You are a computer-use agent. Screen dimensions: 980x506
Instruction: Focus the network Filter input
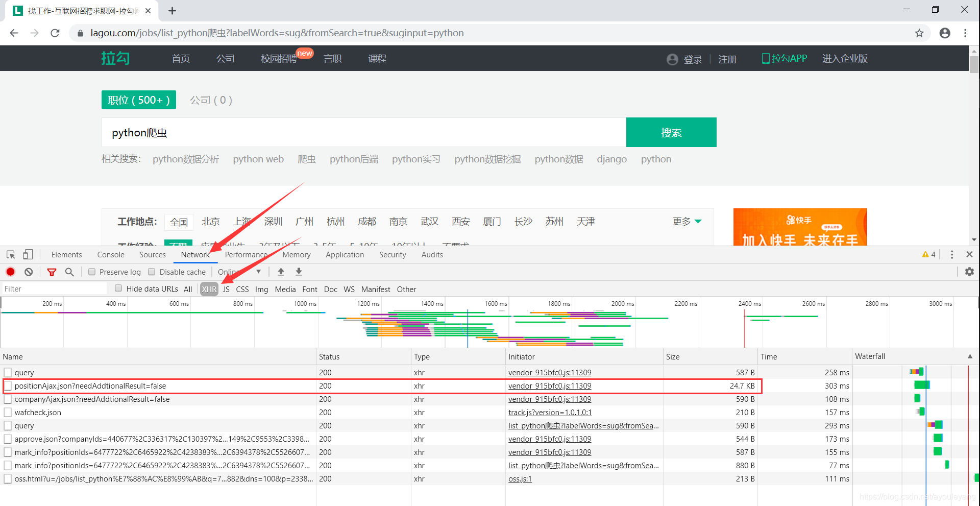(54, 288)
